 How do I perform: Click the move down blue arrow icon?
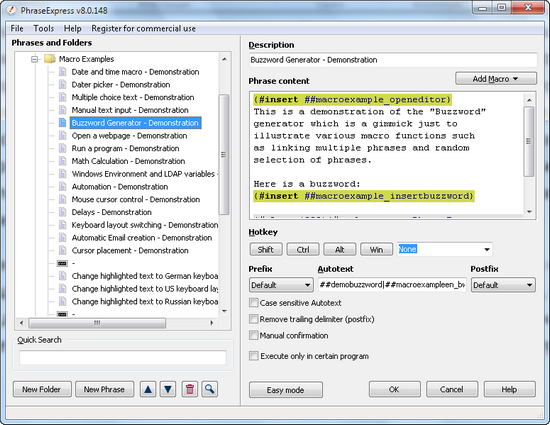[x=168, y=389]
